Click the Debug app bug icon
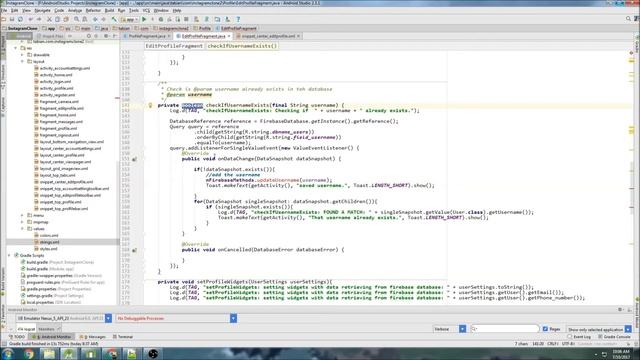Viewport: 640px width, 360px height. point(161,19)
